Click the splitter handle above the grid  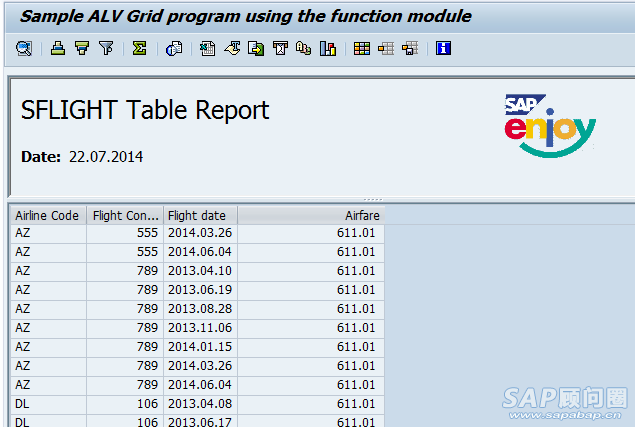(x=372, y=200)
